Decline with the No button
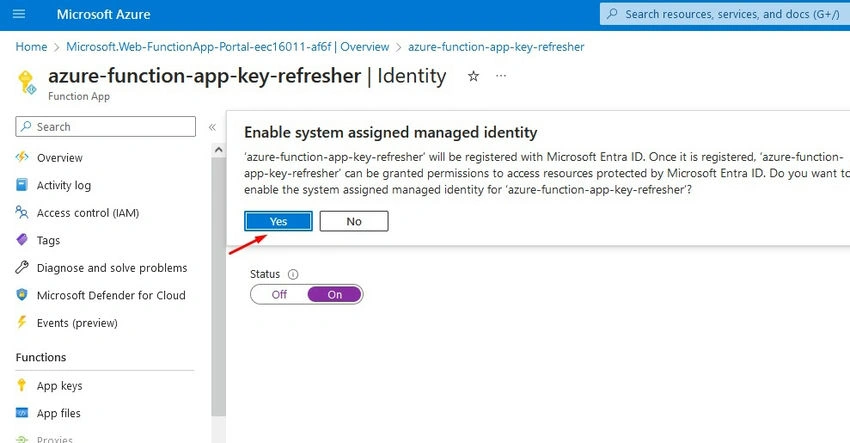 coord(354,221)
